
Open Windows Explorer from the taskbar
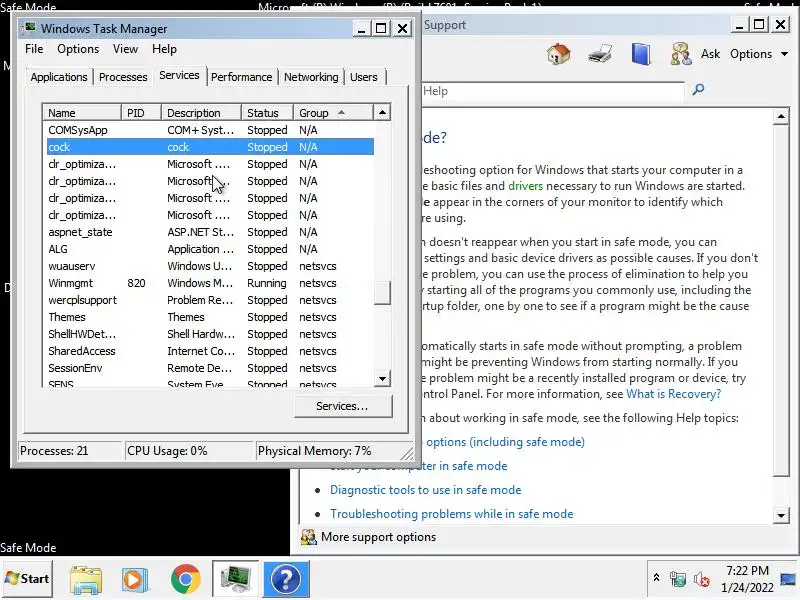(86, 580)
